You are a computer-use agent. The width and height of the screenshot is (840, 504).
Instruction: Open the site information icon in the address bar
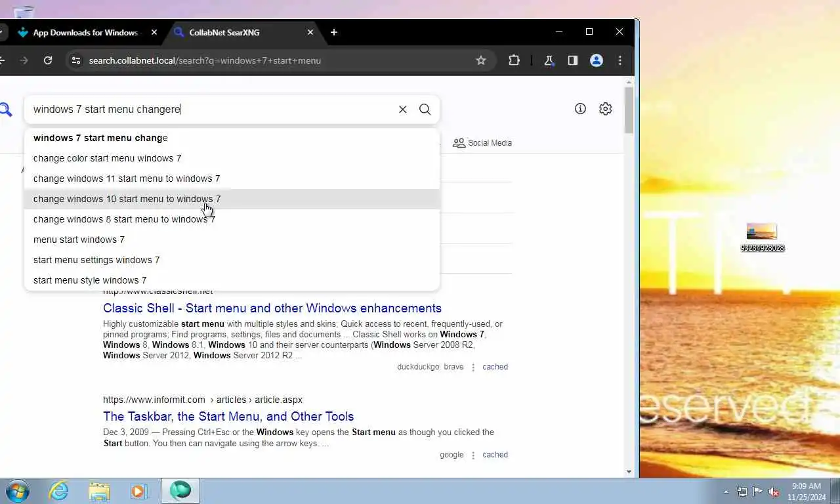76,60
